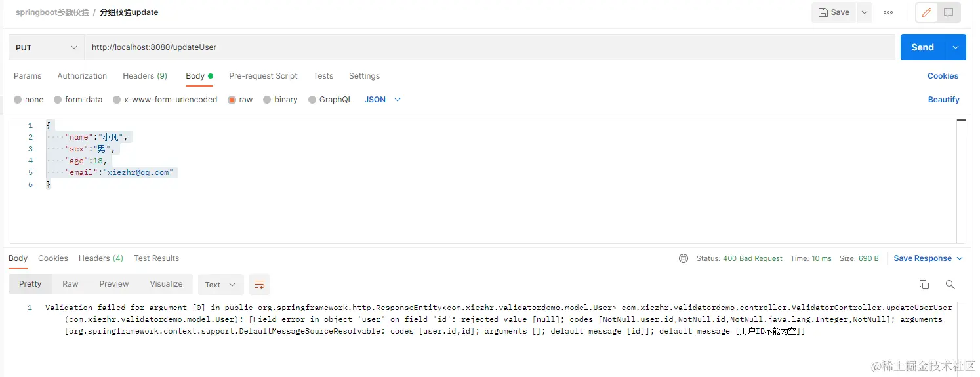Select the binary body type
The height and width of the screenshot is (377, 980).
280,100
